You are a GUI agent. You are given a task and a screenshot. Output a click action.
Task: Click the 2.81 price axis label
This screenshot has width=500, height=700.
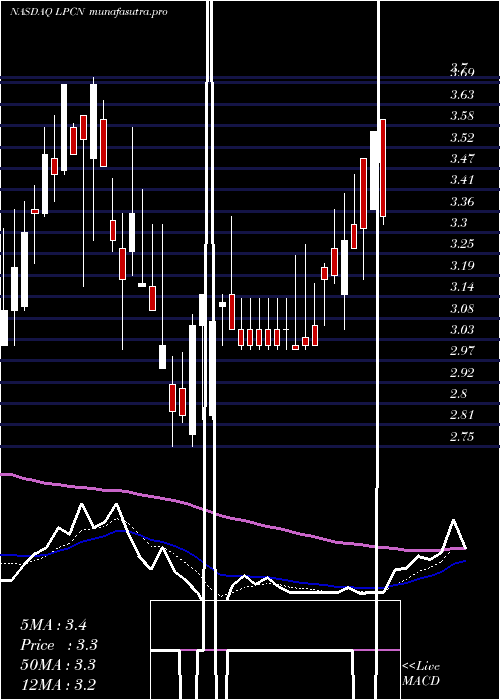tap(462, 415)
